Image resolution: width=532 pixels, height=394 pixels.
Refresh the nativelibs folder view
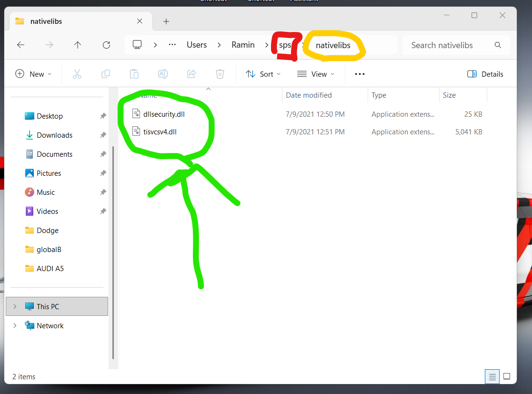107,45
